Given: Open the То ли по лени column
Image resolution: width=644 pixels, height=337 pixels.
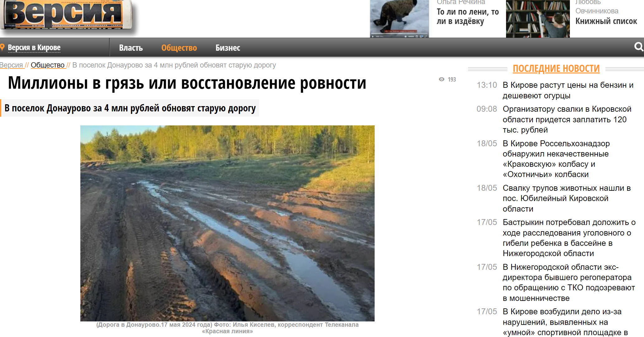Looking at the screenshot, I should click(467, 16).
